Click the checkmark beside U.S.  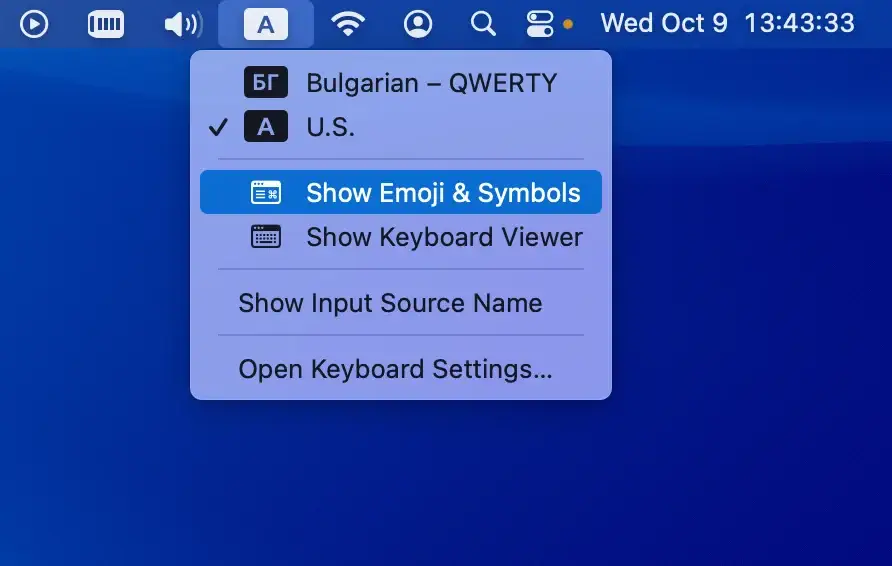point(219,127)
